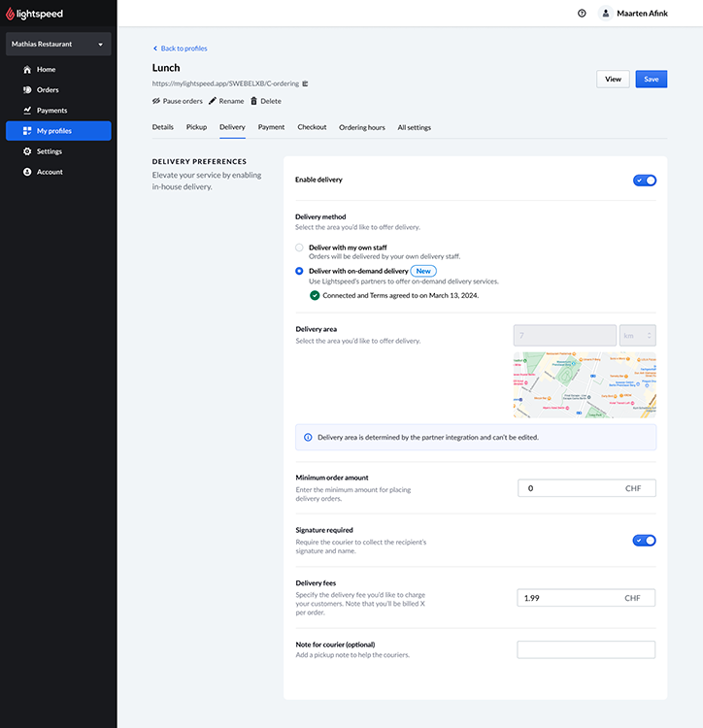Open the km distance unit dropdown
Screen dimensions: 703x728
637,336
